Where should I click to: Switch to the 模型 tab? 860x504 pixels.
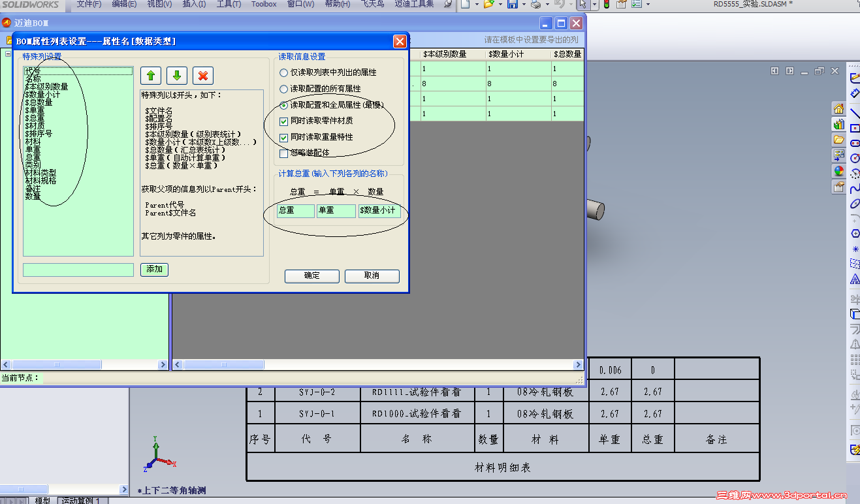[42, 500]
